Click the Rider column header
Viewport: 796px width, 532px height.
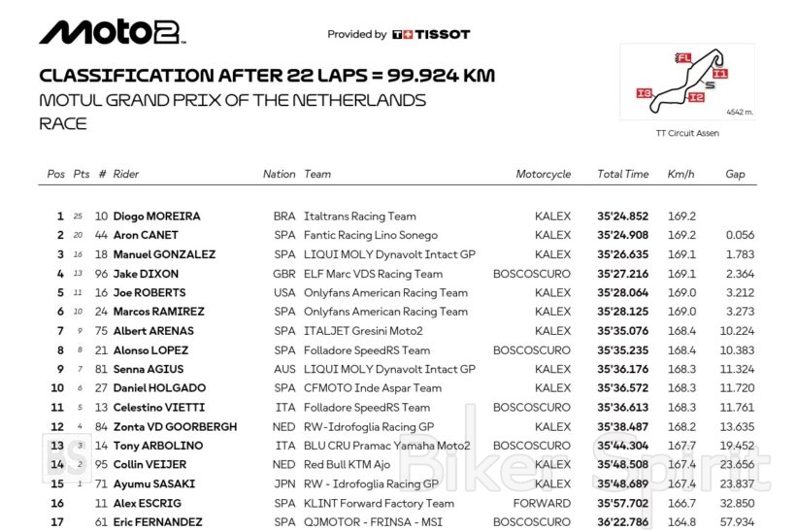click(x=126, y=175)
